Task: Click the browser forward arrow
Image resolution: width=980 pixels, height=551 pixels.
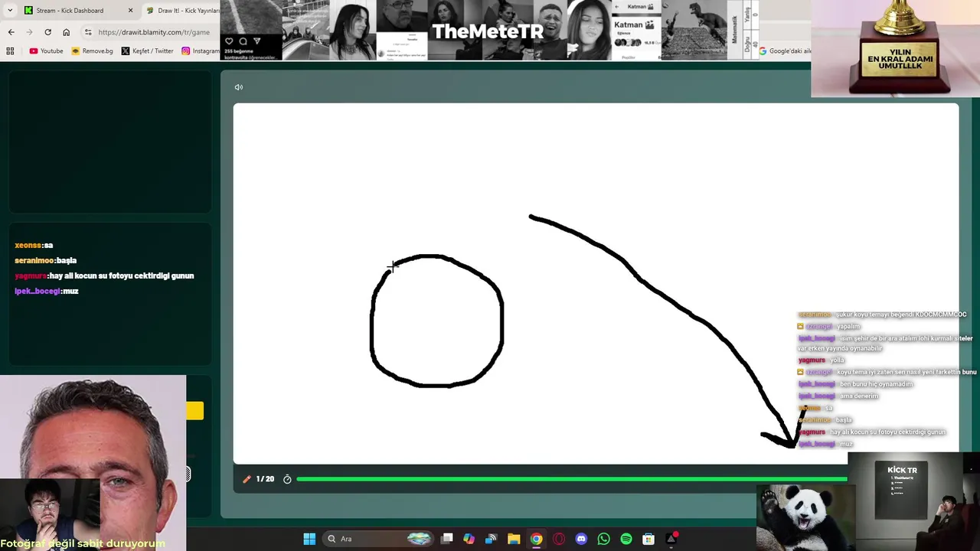Action: (x=29, y=32)
